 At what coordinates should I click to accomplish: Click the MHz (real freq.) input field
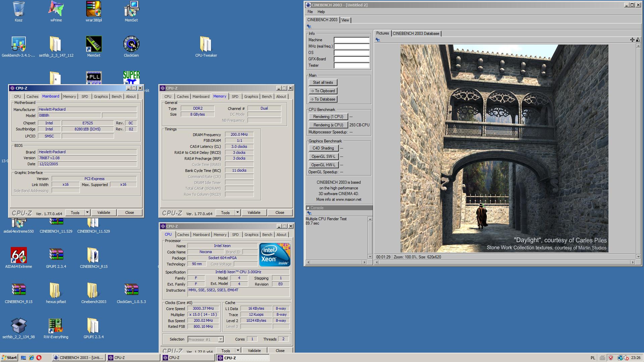pos(352,46)
